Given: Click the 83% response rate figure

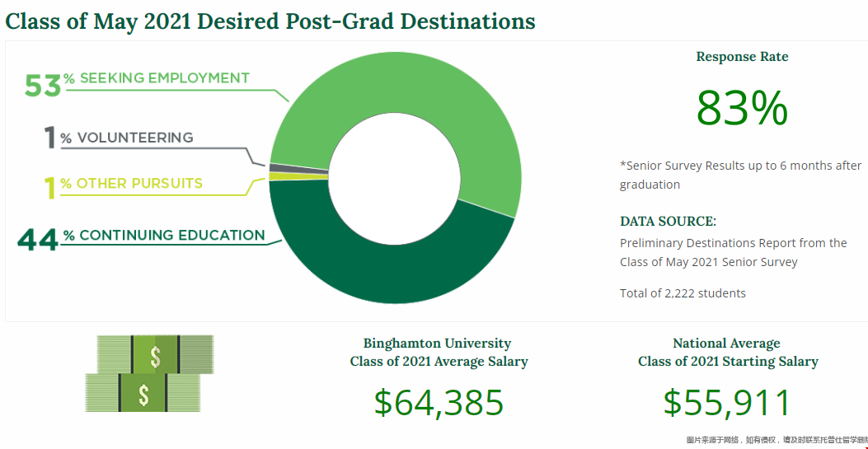Looking at the screenshot, I should tap(742, 109).
